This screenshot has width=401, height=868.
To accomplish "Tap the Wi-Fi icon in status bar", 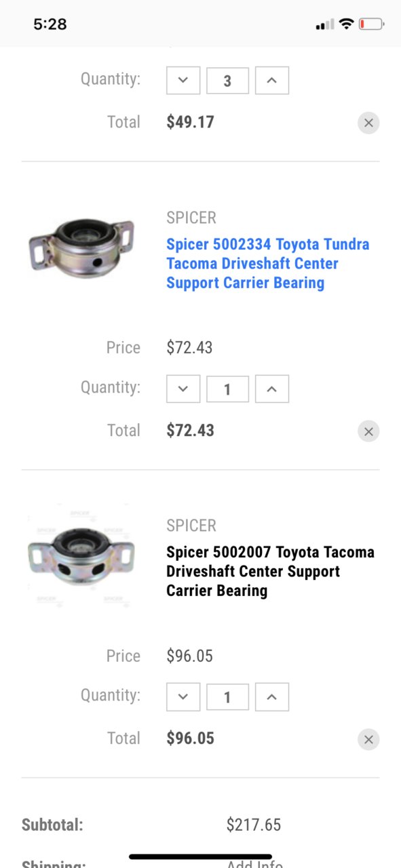I will [x=346, y=24].
